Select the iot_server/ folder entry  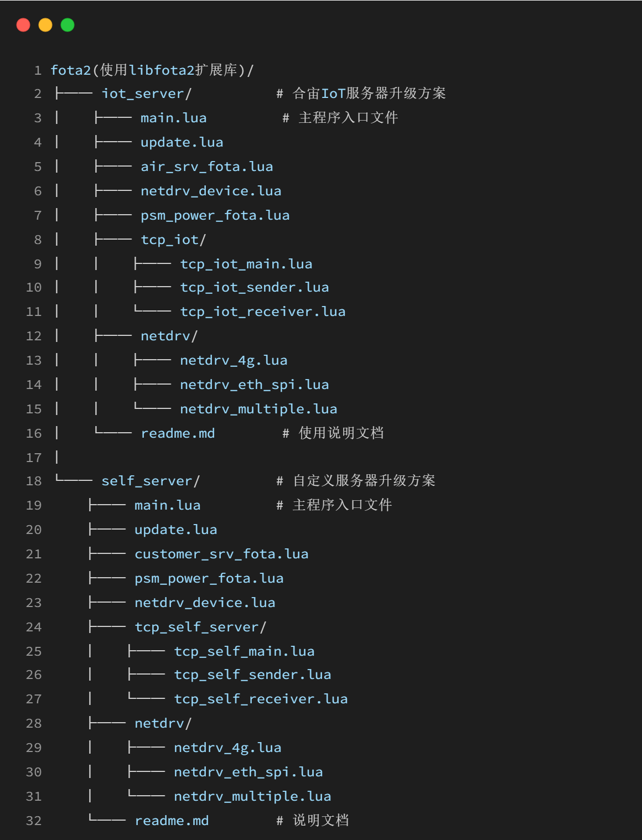coord(146,94)
